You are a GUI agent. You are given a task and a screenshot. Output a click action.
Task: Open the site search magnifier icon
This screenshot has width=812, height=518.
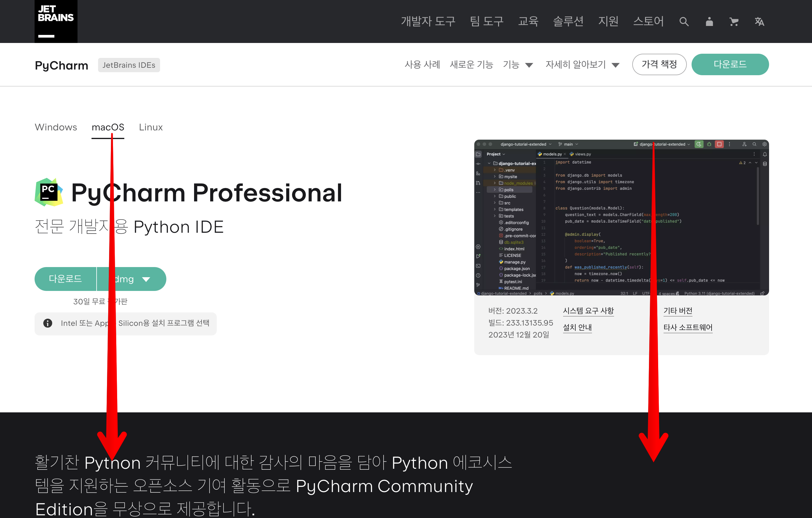pos(684,21)
